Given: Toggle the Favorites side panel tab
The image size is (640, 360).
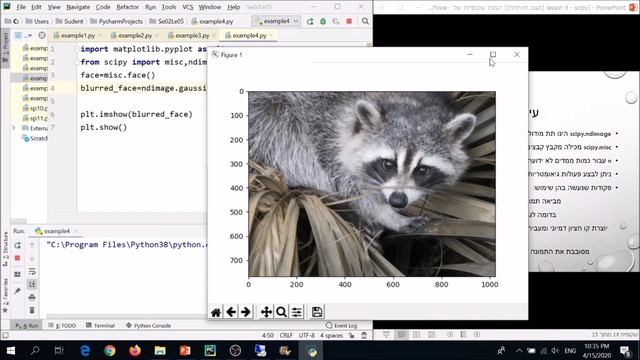Looking at the screenshot, I should tap(5, 295).
